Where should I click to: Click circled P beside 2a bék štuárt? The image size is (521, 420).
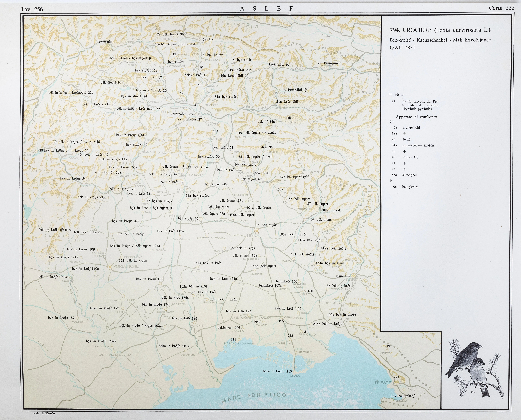tap(182, 34)
